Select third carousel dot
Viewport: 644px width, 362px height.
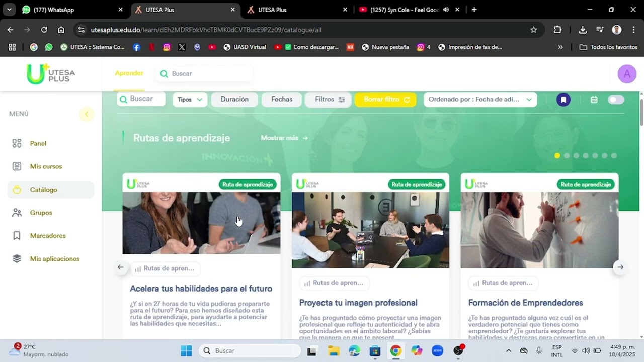point(576,156)
